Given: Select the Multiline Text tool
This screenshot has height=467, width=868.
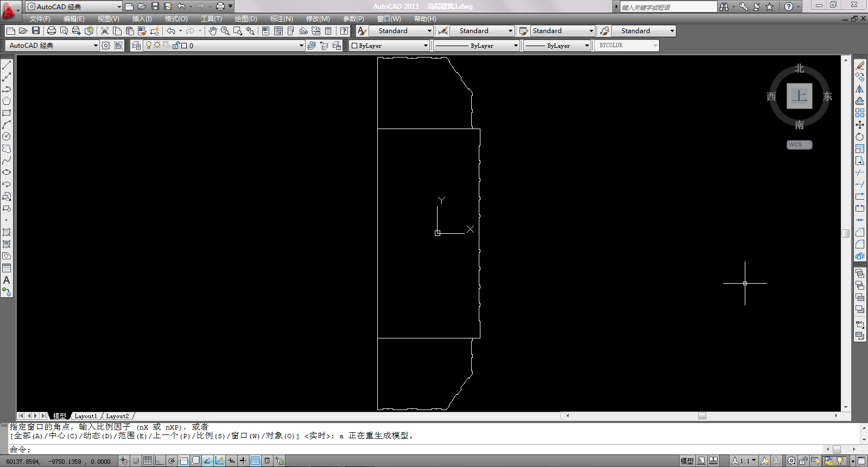Looking at the screenshot, I should tap(7, 280).
